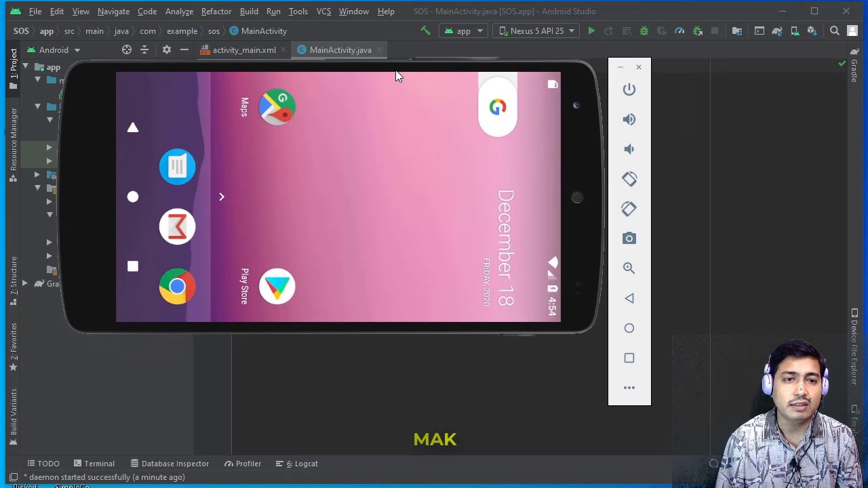
Task: Toggle the Favorites tool window
Action: (13, 346)
